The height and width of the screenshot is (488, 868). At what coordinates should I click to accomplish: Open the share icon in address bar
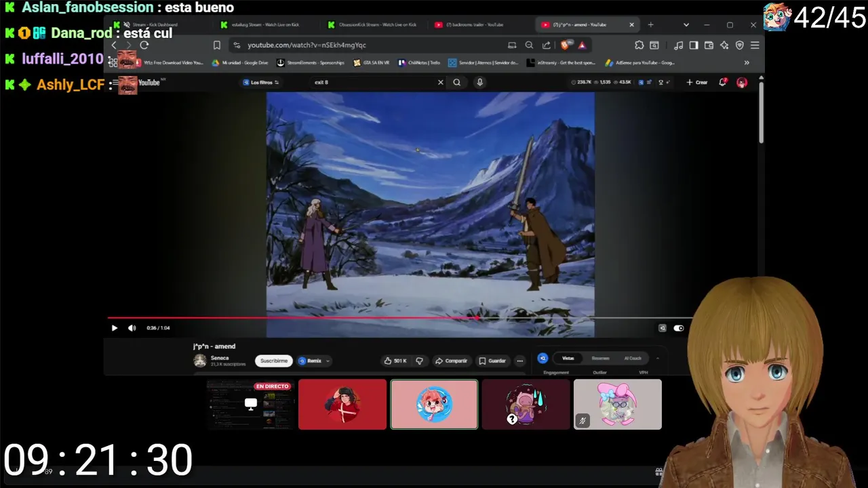pyautogui.click(x=547, y=45)
